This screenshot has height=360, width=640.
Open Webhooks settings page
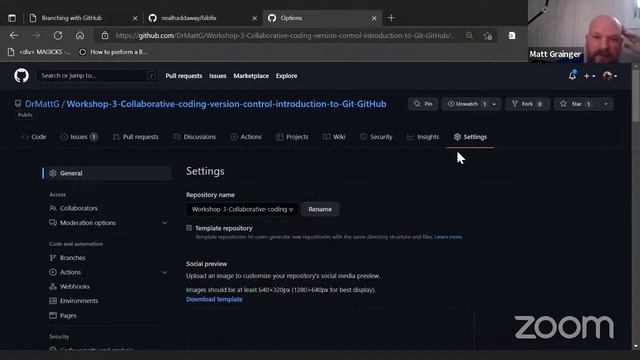[74, 287]
